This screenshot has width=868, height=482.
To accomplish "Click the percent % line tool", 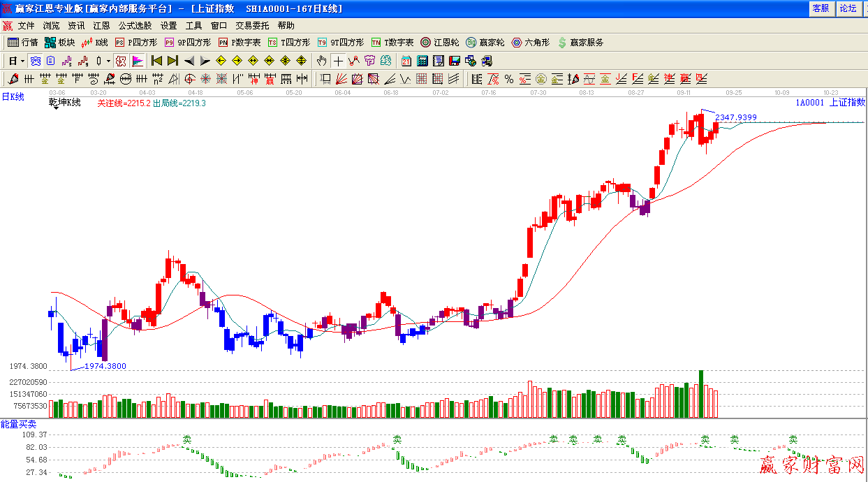I will pyautogui.click(x=508, y=79).
